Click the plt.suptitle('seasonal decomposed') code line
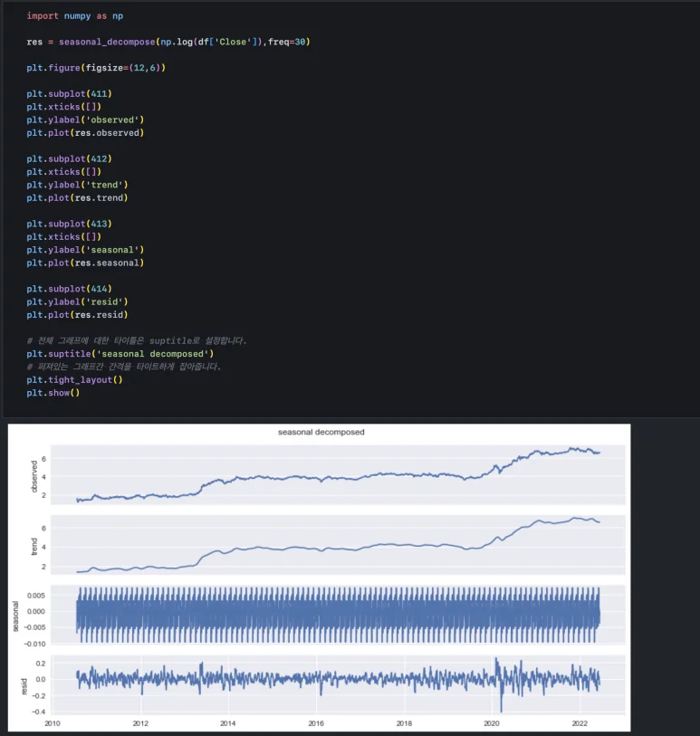Image resolution: width=700 pixels, height=736 pixels. (120, 353)
